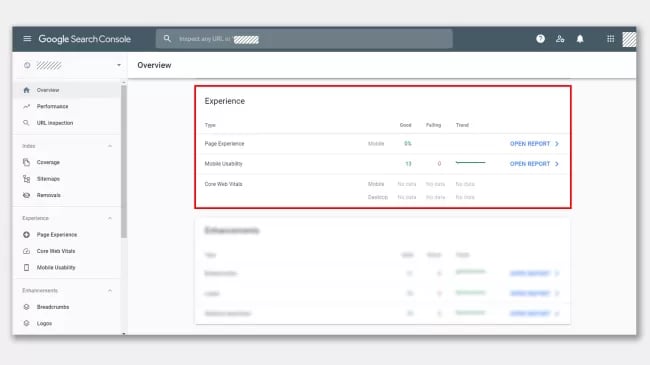650x365 pixels.
Task: Open Logos in the sidebar
Action: [67, 323]
